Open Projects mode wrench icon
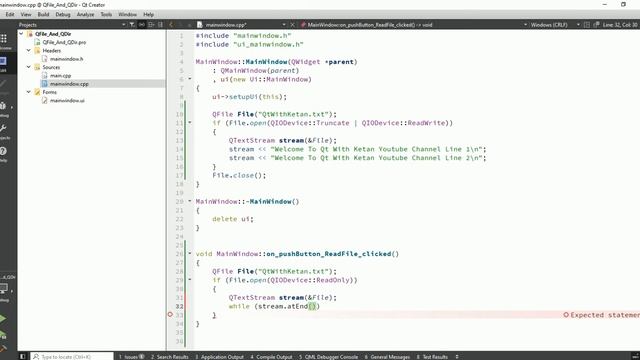 click(x=3, y=129)
